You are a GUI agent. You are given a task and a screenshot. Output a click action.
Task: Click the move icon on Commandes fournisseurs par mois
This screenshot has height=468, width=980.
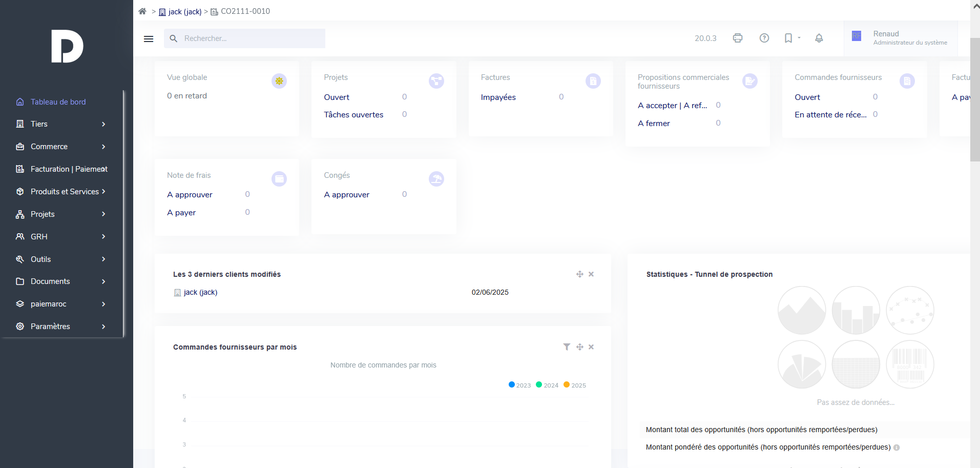tap(579, 347)
